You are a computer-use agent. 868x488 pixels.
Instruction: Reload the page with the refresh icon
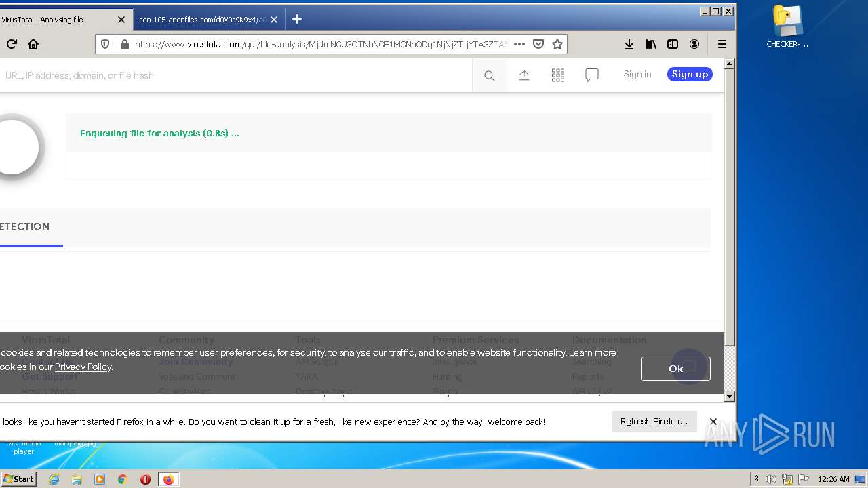tap(12, 44)
